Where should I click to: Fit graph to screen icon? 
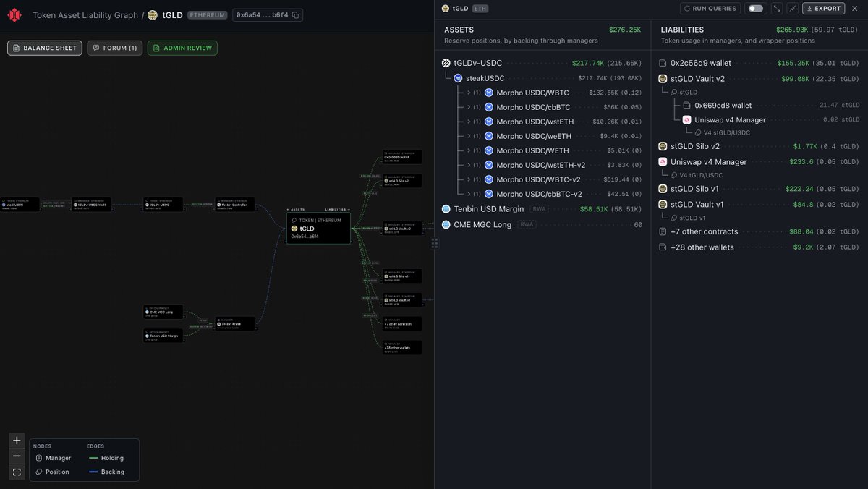tap(17, 472)
